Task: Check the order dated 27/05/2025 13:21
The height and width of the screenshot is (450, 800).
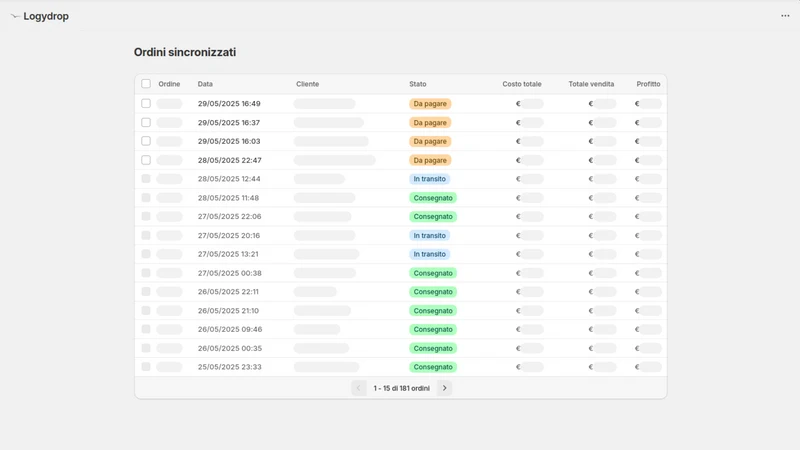Action: (146, 254)
